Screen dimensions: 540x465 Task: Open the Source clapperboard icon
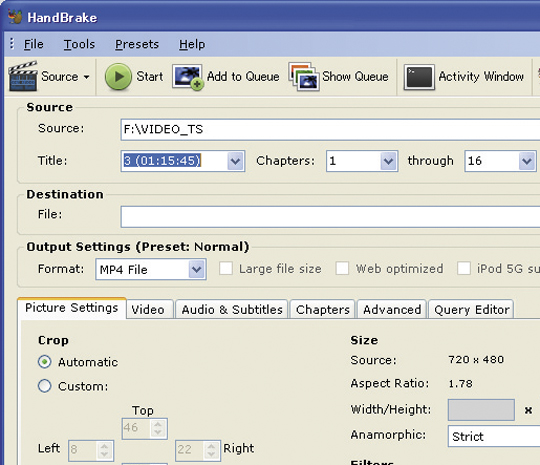pyautogui.click(x=23, y=76)
